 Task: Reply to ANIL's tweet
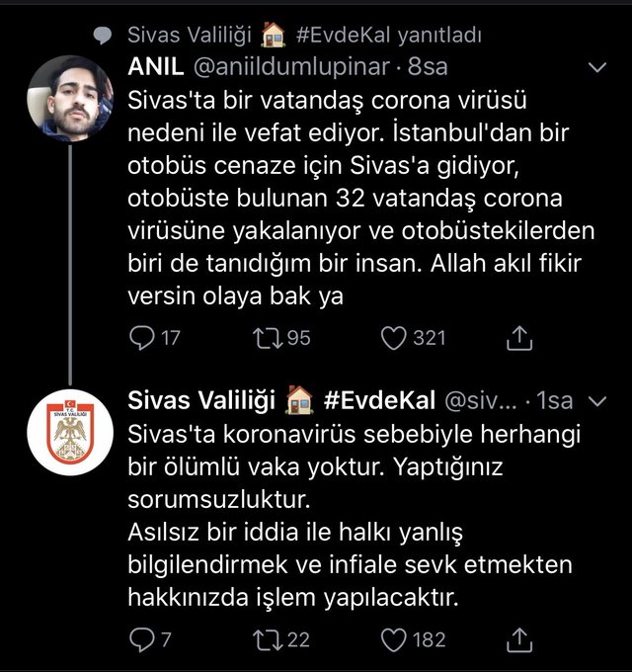(143, 338)
